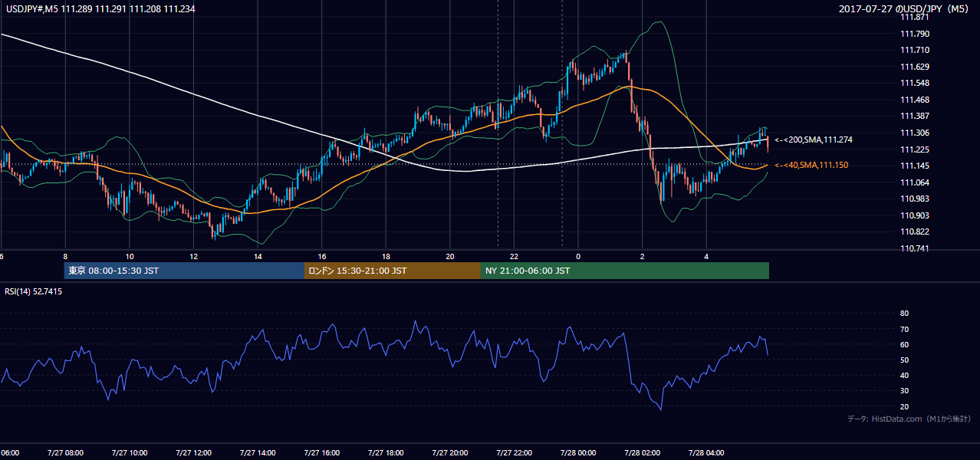Click the 7/28 04:00 bottom time label

pos(705,453)
